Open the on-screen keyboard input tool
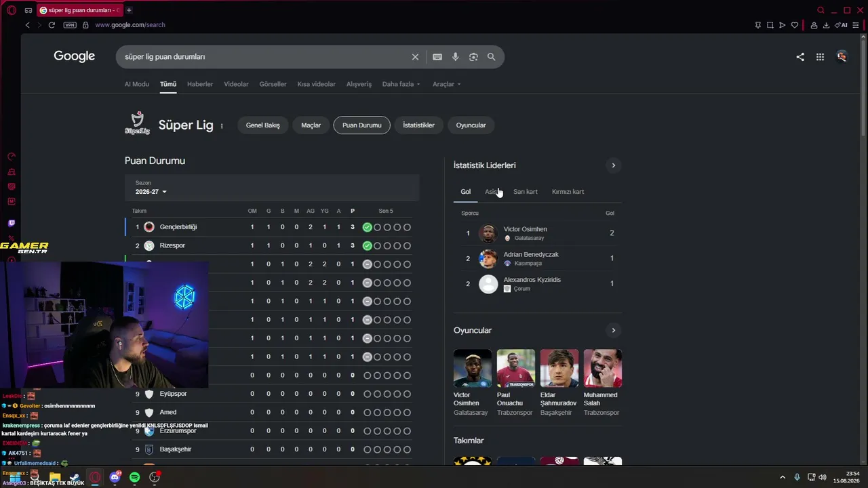Viewport: 868px width, 488px height. pyautogui.click(x=437, y=57)
